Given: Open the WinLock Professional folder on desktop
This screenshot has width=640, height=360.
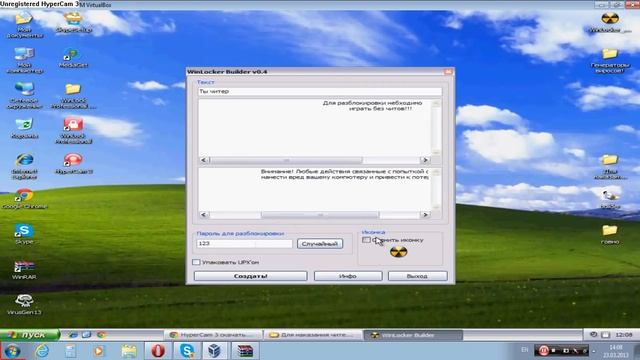Looking at the screenshot, I should pyautogui.click(x=73, y=96).
